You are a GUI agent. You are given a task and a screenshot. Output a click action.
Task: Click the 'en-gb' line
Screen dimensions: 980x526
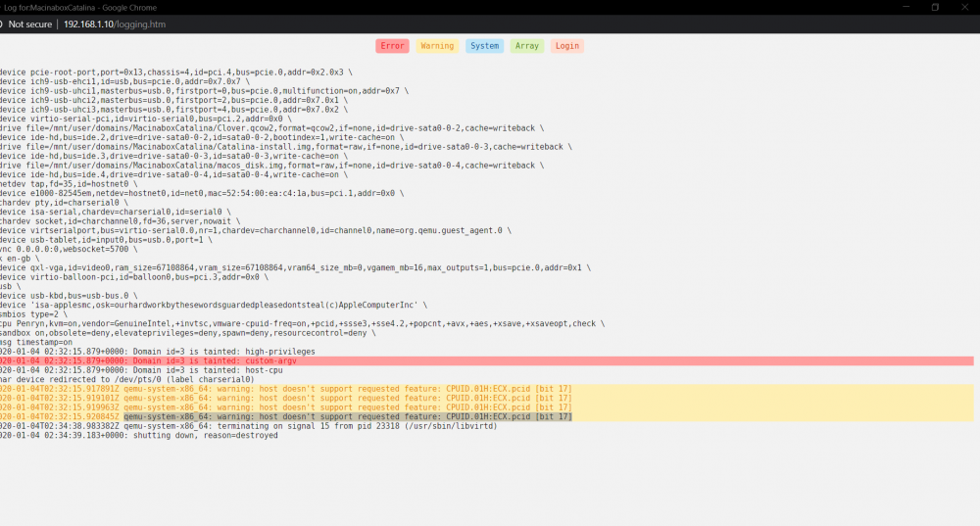tap(20, 258)
